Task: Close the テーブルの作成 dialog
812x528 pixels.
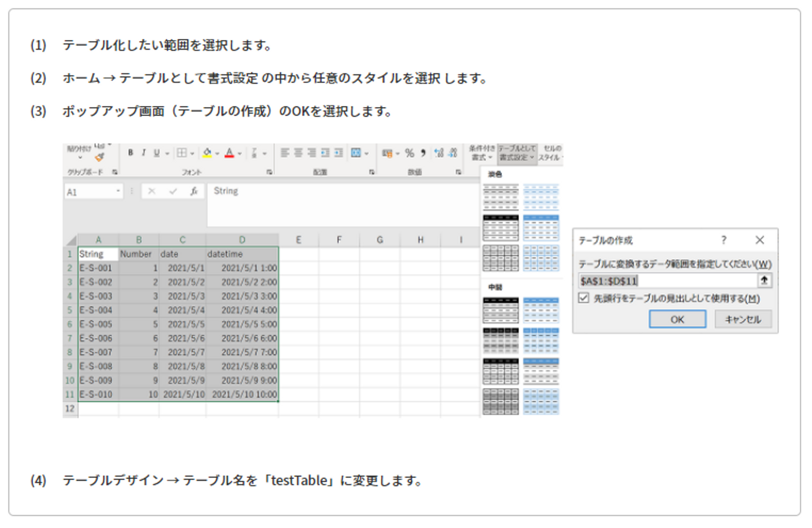Action: click(760, 240)
